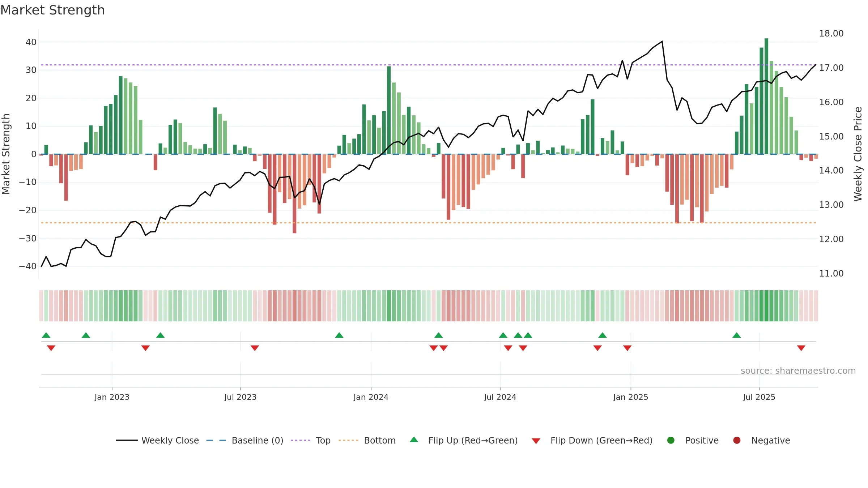
Task: Click the red flip-down marker just before Jan 2025
Action: coord(627,348)
